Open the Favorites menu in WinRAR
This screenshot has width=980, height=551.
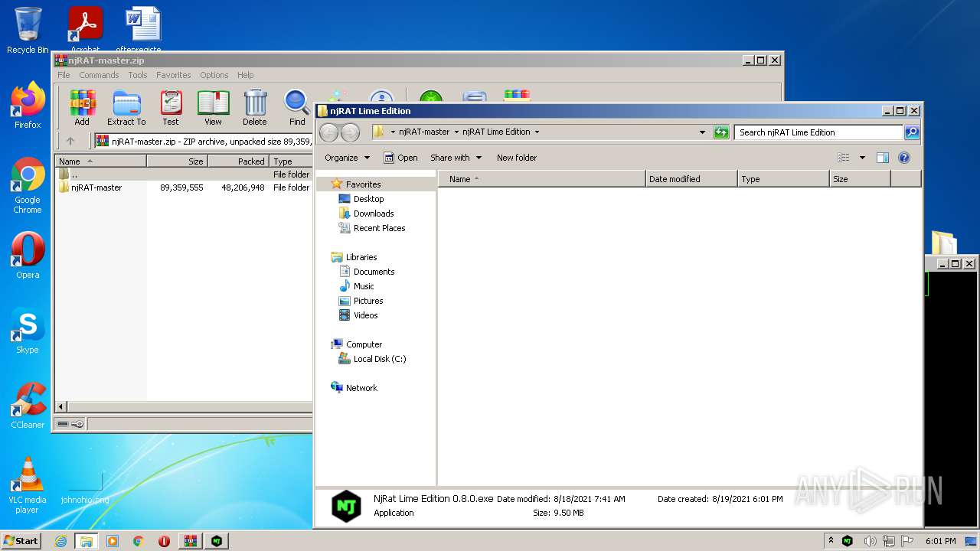click(174, 75)
